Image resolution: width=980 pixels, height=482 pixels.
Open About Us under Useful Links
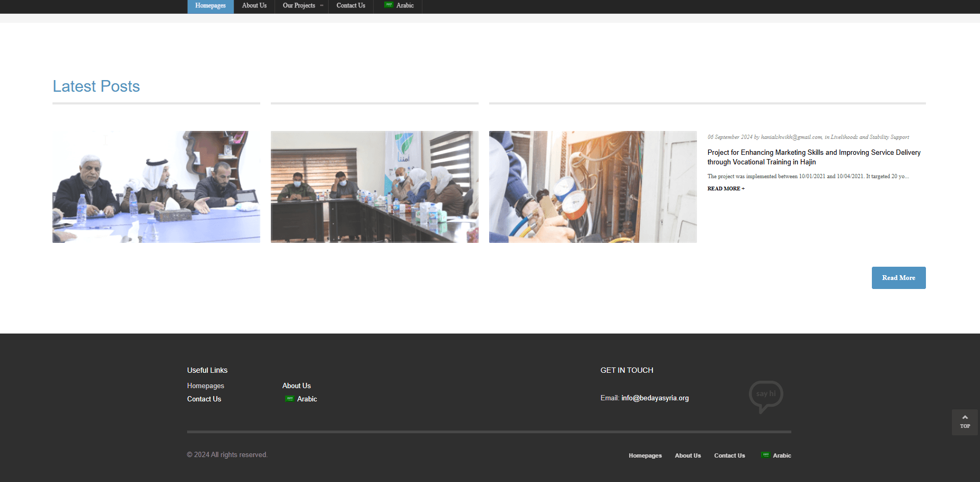click(297, 386)
